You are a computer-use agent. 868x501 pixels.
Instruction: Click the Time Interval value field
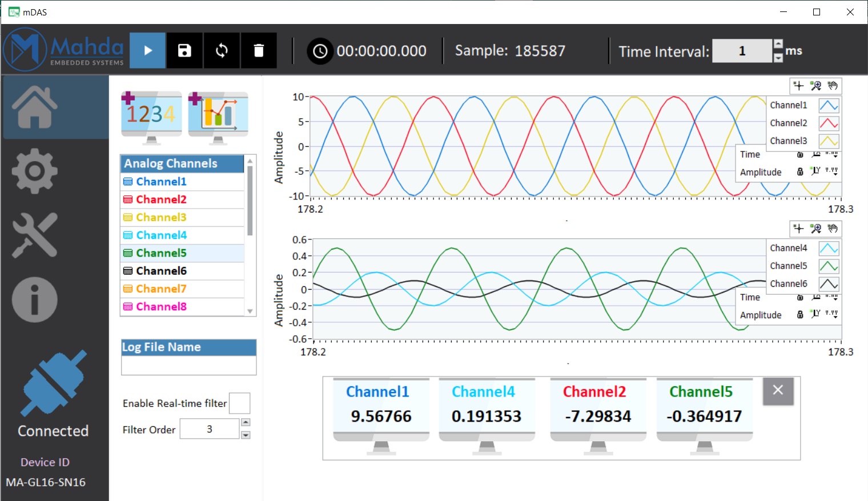742,51
